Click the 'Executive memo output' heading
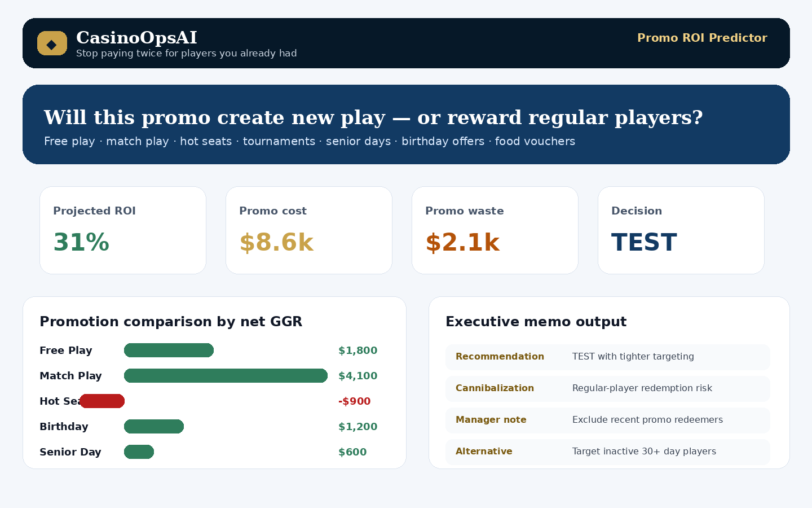 [536, 322]
